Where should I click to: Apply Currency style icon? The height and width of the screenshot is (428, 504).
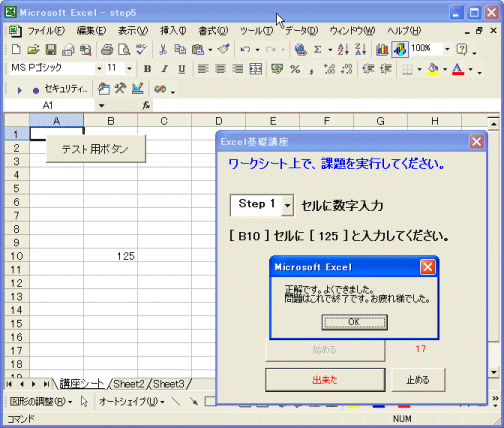(x=277, y=69)
